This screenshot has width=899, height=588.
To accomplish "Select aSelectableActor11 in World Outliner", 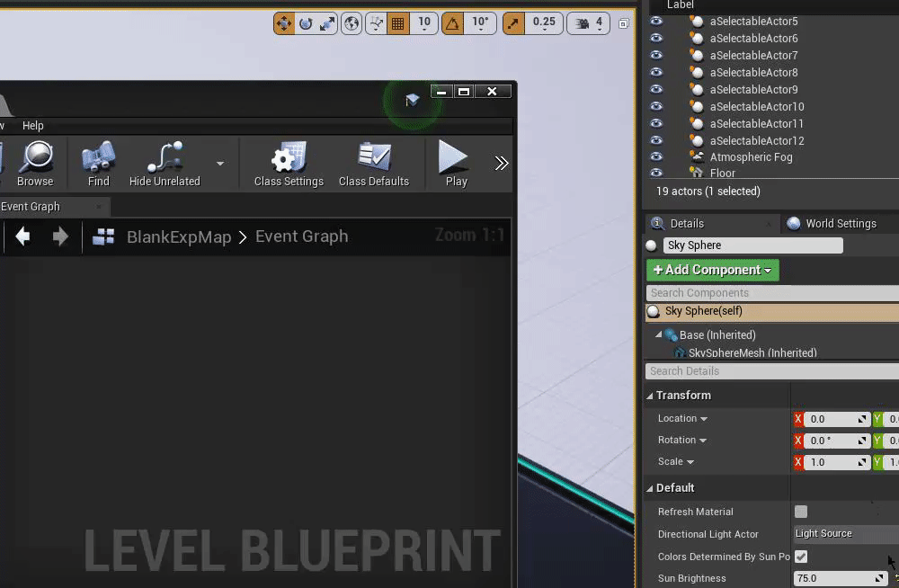I will (756, 123).
